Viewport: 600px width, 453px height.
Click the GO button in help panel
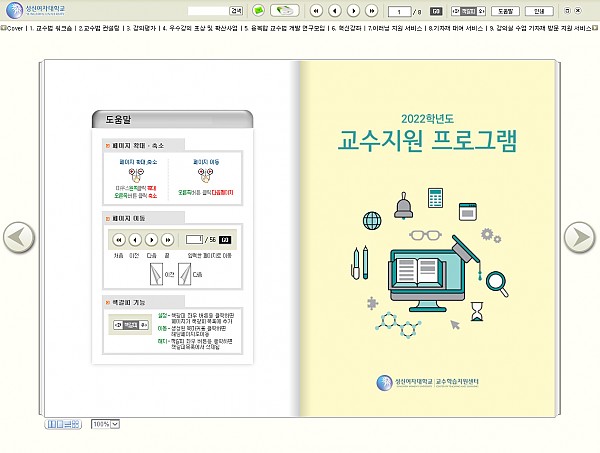pyautogui.click(x=225, y=240)
